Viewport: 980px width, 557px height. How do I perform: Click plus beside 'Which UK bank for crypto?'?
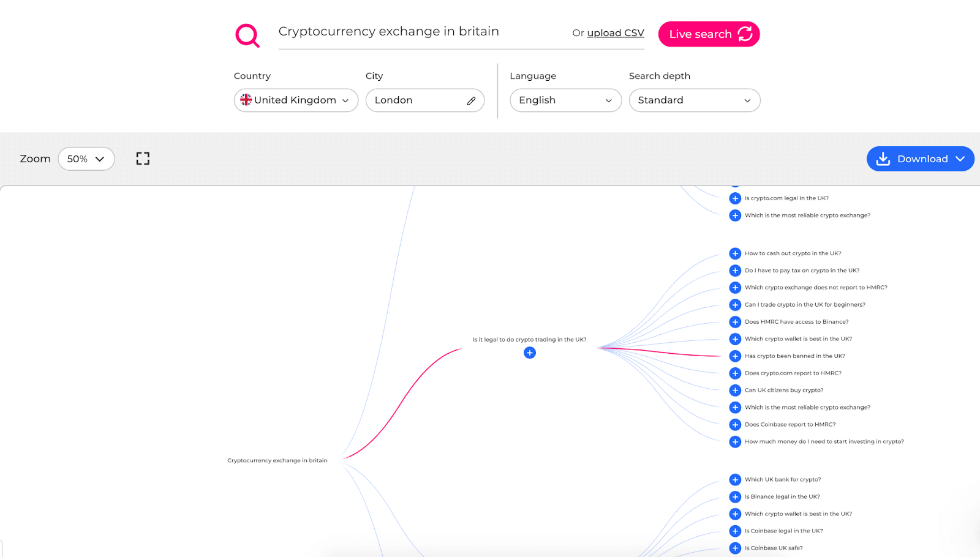[735, 480]
